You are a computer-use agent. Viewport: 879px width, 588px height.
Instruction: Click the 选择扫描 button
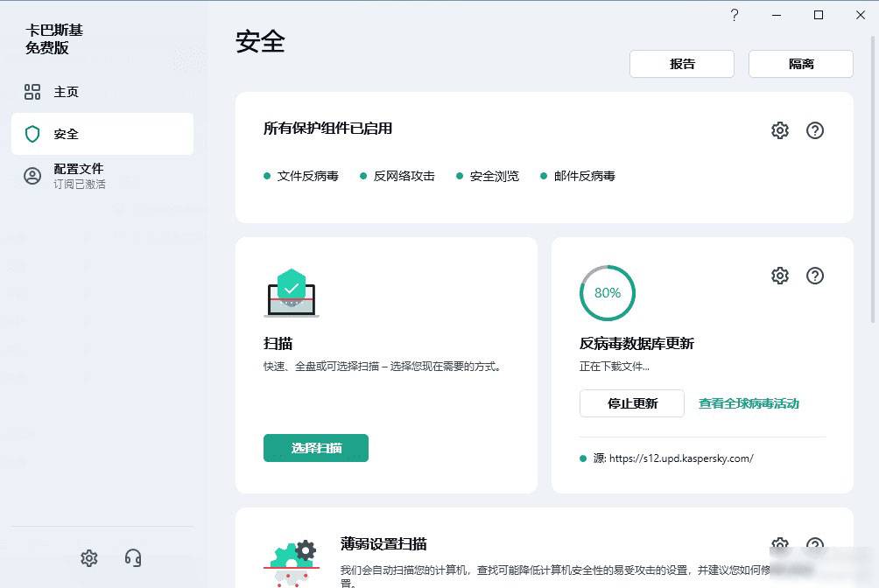tap(315, 448)
